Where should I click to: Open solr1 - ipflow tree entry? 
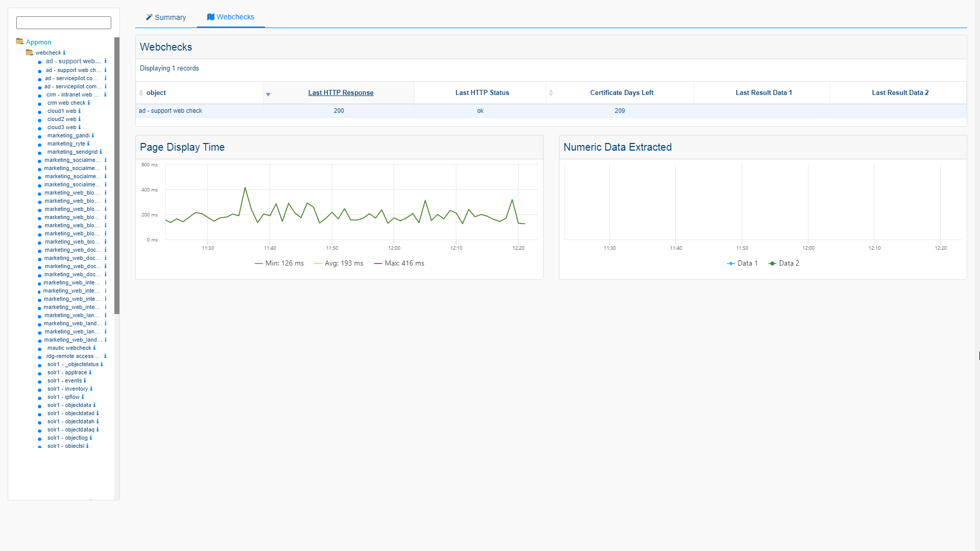pyautogui.click(x=63, y=397)
